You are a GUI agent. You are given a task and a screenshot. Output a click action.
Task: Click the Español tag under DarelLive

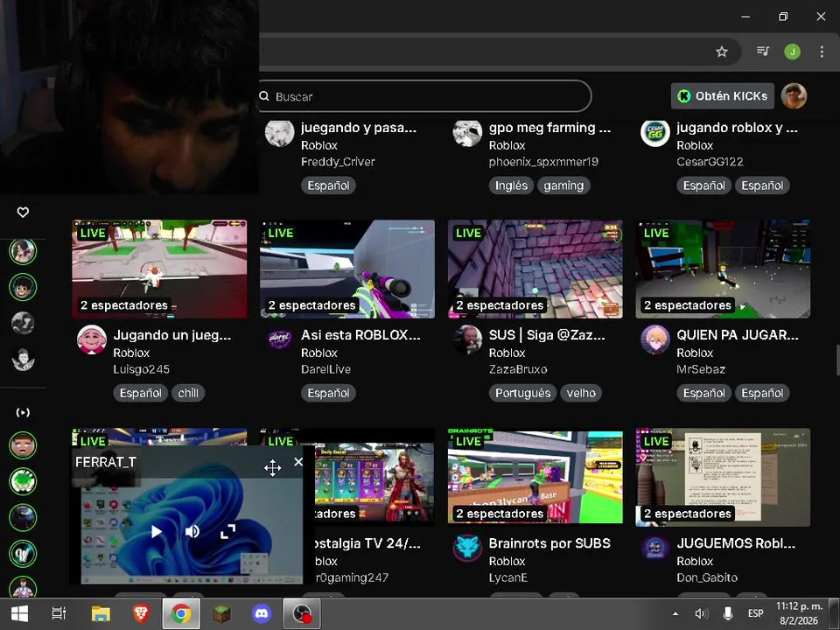coord(328,393)
